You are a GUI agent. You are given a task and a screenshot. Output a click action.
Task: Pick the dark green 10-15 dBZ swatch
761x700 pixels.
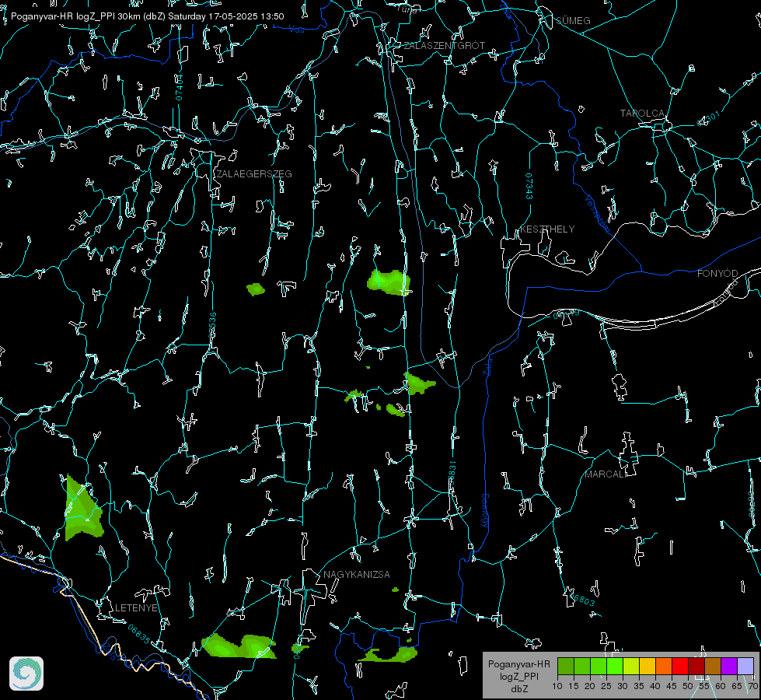pos(566,666)
